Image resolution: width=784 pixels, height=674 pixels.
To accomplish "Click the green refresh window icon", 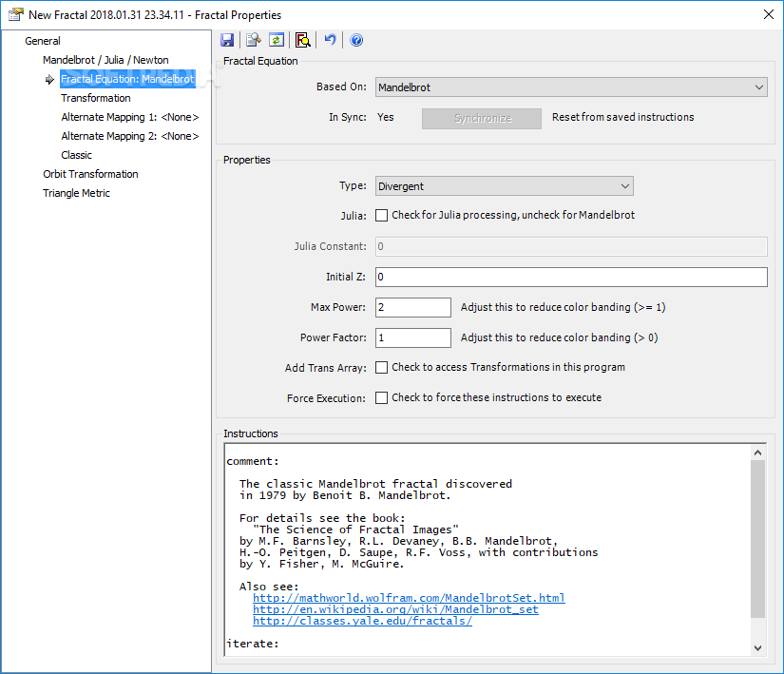I will [x=277, y=40].
